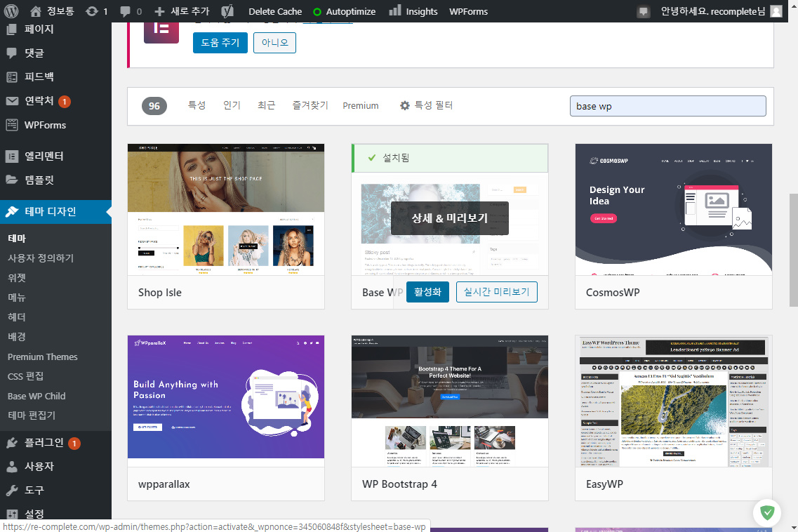798x532 pixels.
Task: Open the wpparallax theme thumbnail
Action: [x=226, y=401]
